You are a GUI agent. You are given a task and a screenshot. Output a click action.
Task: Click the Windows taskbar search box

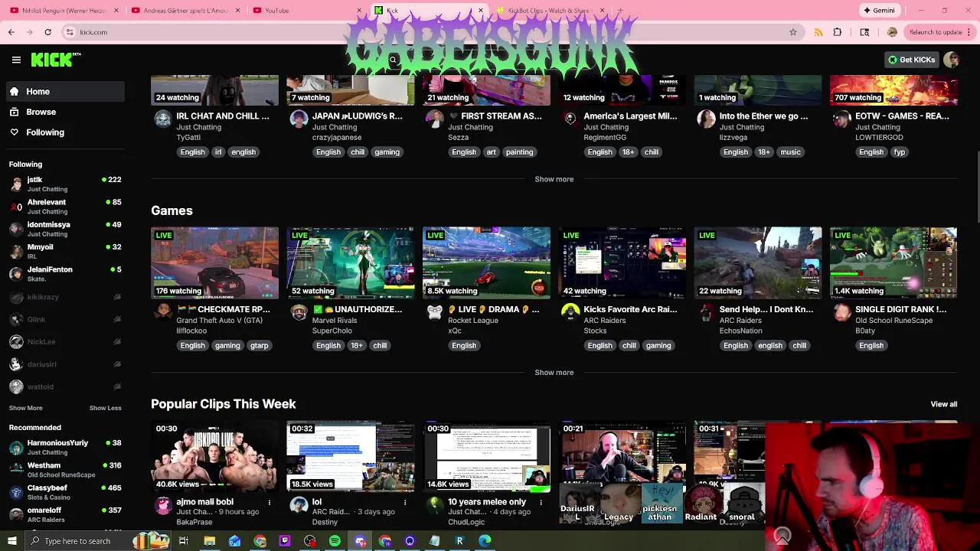tap(96, 541)
